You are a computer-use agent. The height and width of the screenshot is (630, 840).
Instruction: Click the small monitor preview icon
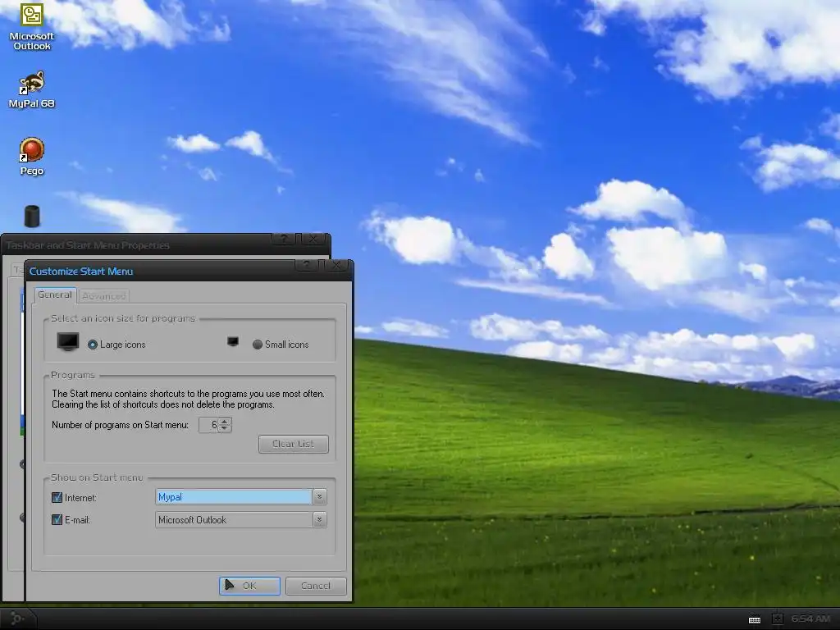coord(232,341)
